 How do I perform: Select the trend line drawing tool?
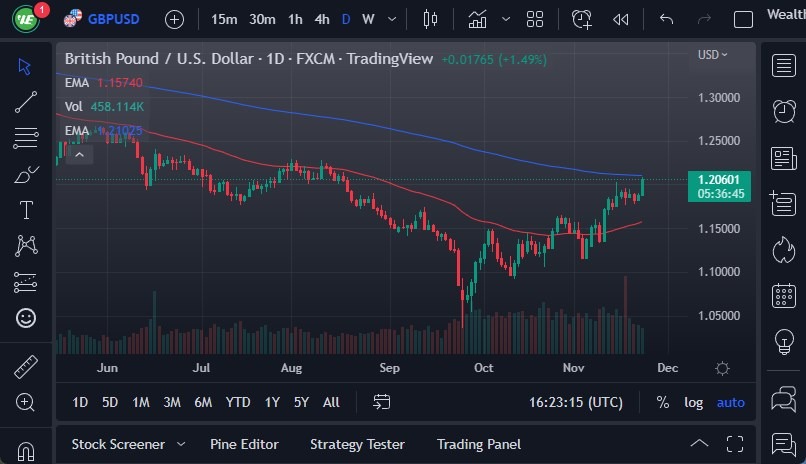[x=26, y=101]
